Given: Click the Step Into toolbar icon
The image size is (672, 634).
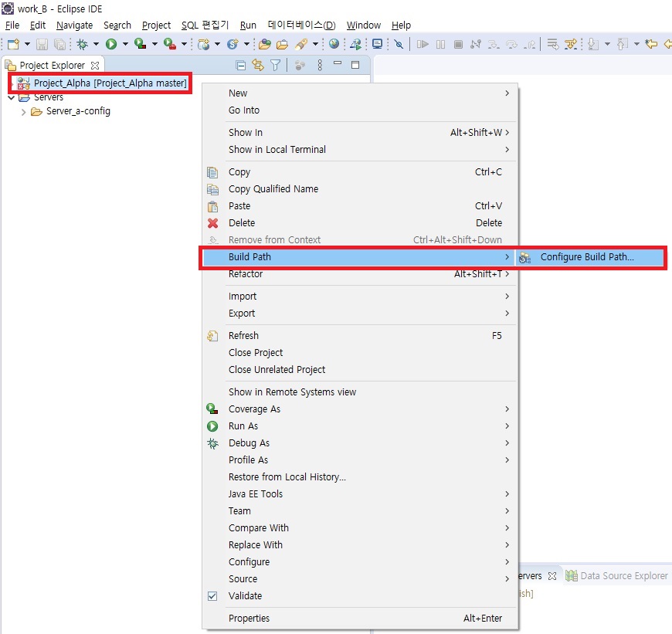Looking at the screenshot, I should point(494,44).
